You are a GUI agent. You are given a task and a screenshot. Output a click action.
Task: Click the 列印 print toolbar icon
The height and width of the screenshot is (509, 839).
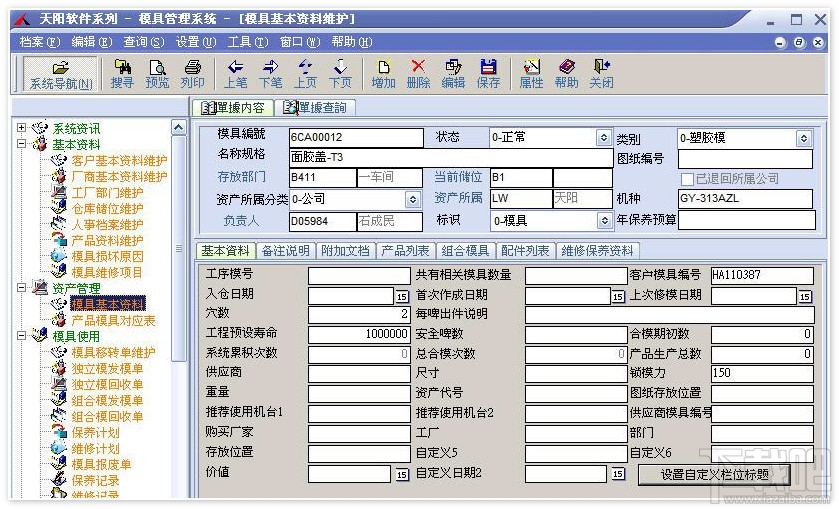pyautogui.click(x=193, y=74)
